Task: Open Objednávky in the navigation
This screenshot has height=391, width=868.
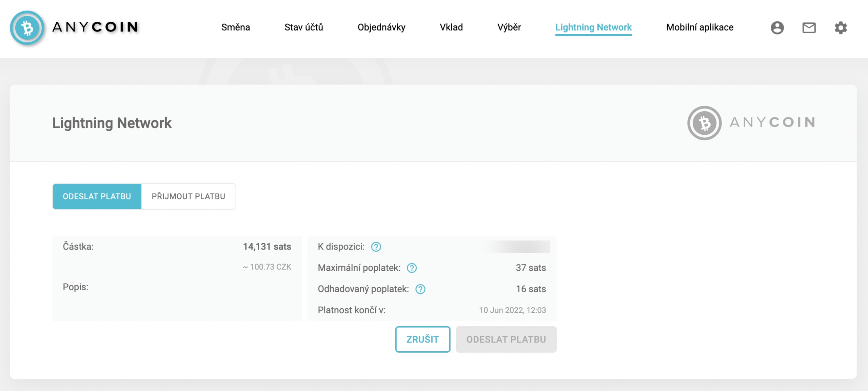Action: coord(381,27)
